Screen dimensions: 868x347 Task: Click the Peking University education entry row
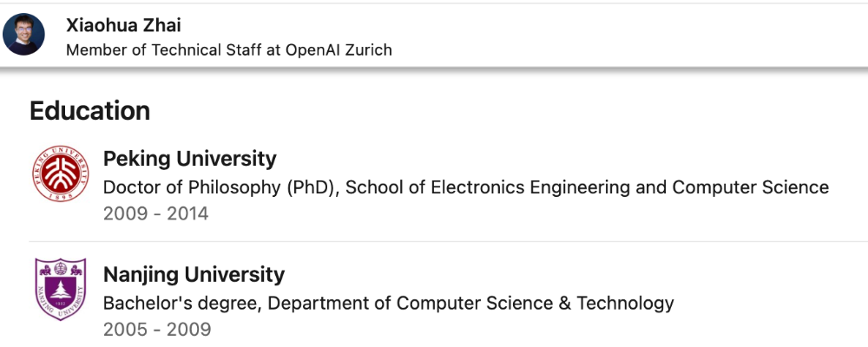pos(449,185)
